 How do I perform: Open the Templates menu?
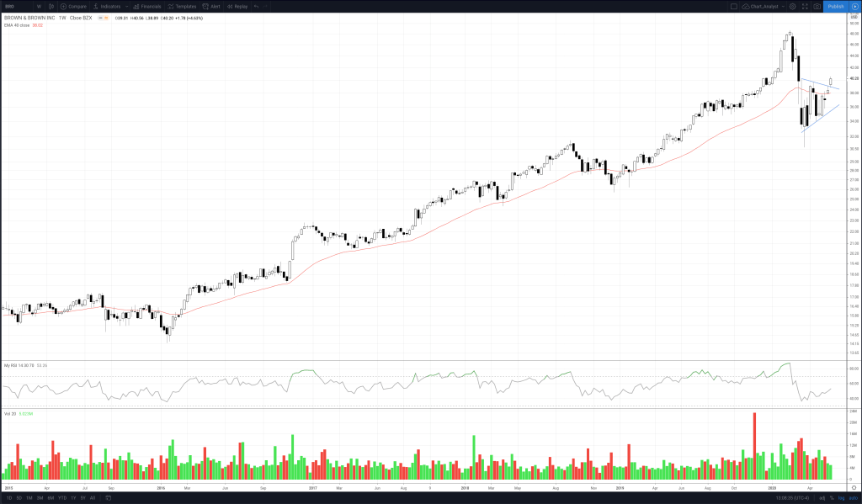pyautogui.click(x=183, y=6)
